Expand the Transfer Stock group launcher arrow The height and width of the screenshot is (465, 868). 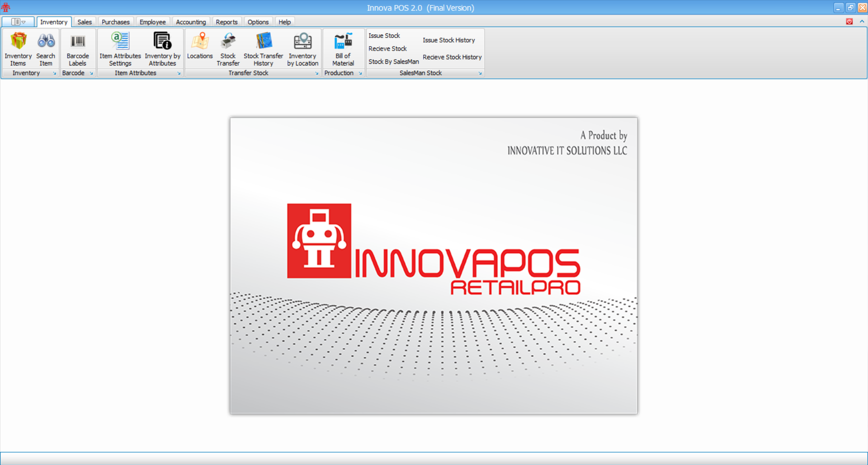316,73
